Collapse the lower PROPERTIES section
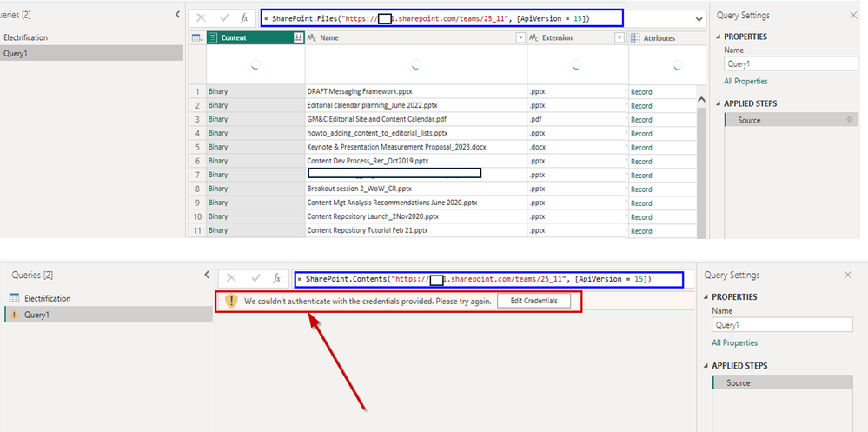This screenshot has height=432, width=868. [x=707, y=297]
